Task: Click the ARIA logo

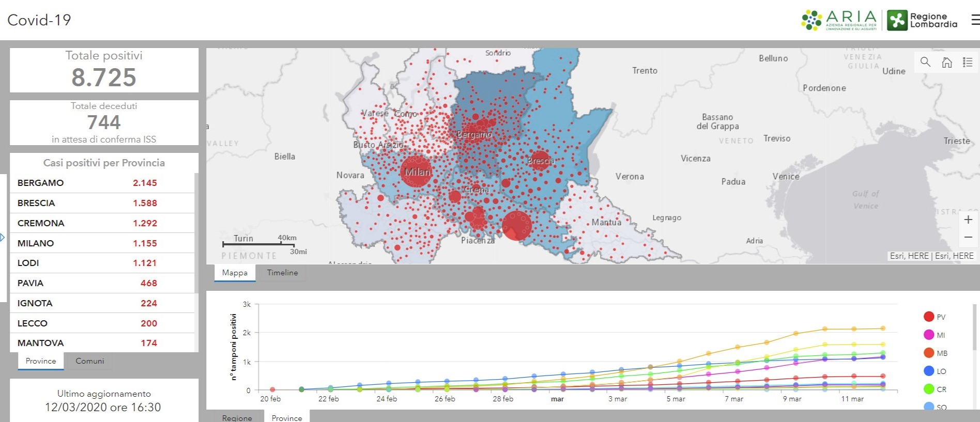Action: [839, 20]
